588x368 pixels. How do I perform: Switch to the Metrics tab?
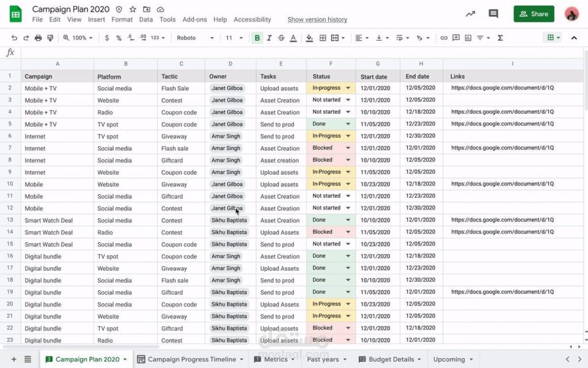click(x=276, y=359)
